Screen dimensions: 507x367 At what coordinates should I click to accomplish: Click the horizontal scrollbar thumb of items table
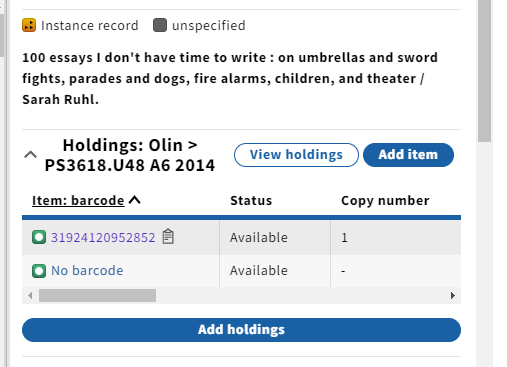point(97,296)
